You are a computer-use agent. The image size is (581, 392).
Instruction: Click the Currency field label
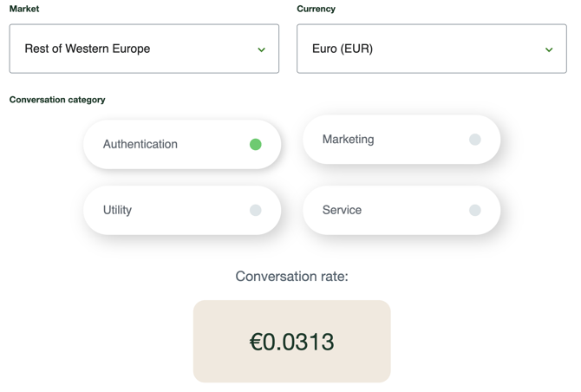point(316,9)
